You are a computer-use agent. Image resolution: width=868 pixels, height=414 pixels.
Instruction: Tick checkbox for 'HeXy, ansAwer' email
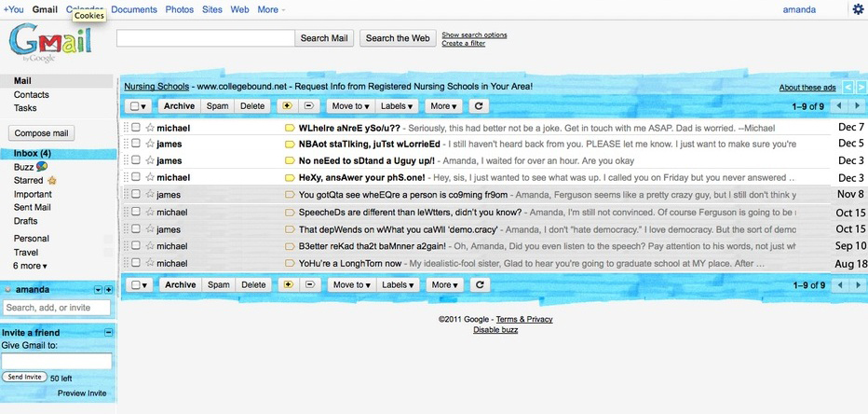136,177
